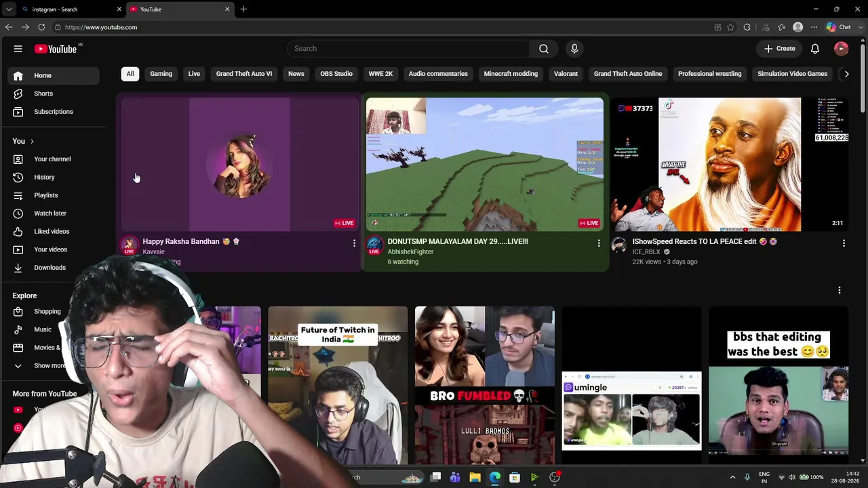Screen dimensions: 868x488
Task: Start voice search with the microphone
Action: (x=574, y=49)
